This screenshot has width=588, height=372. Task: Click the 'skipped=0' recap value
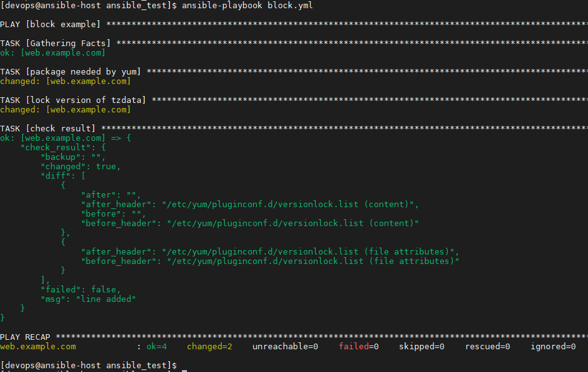(421, 347)
